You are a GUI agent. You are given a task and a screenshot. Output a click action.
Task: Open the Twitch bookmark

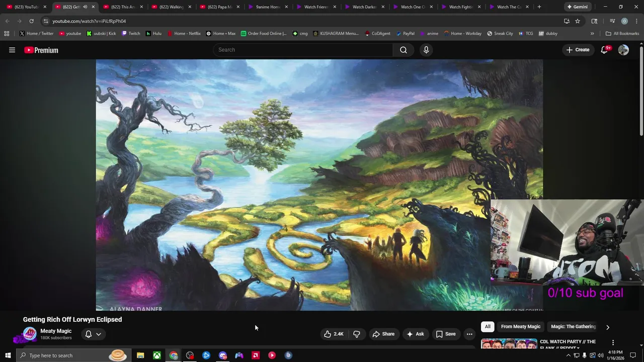click(131, 33)
